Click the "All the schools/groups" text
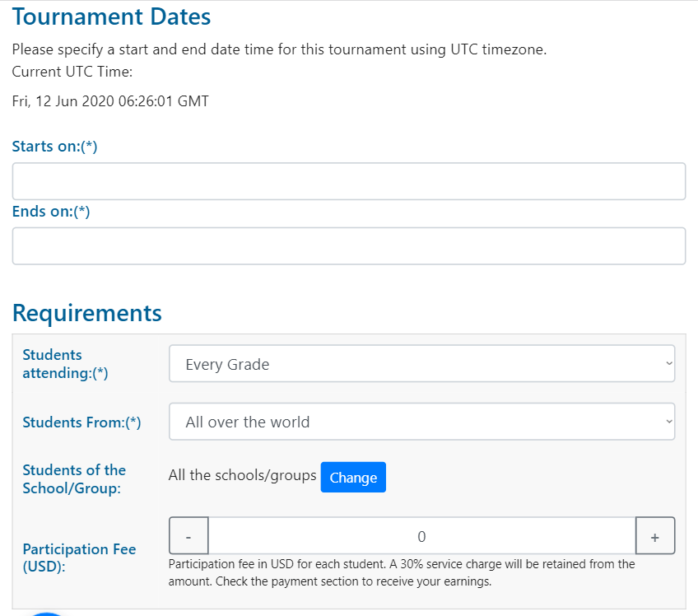The image size is (698, 616). pyautogui.click(x=242, y=475)
